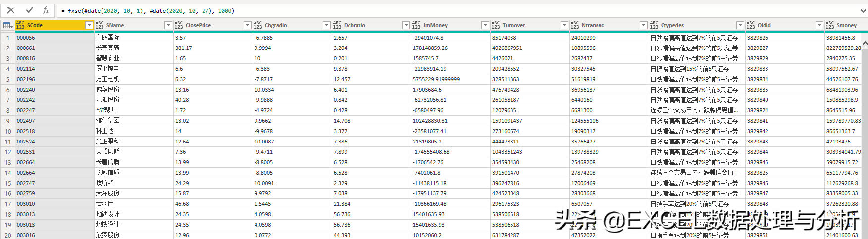Open filter dropdown for SCode column
The image size is (868, 239).
[89, 25]
